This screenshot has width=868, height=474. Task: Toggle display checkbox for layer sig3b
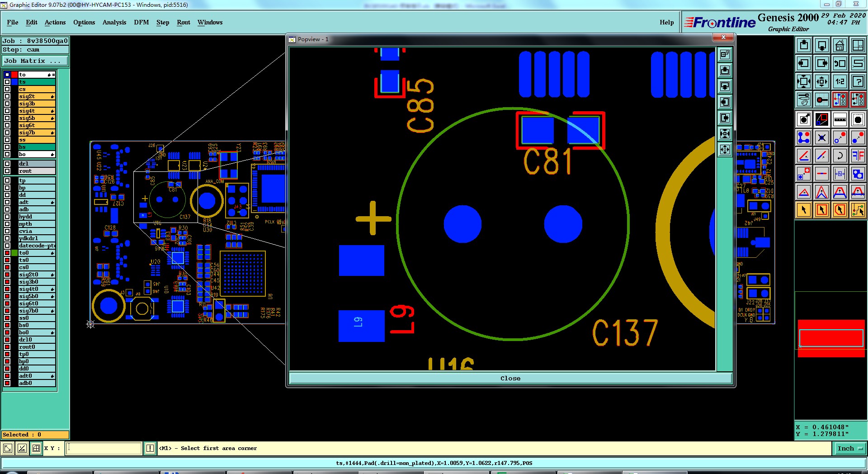7,104
